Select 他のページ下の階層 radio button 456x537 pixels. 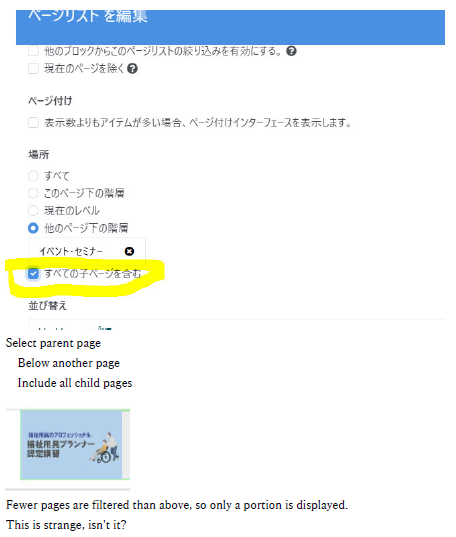33,228
